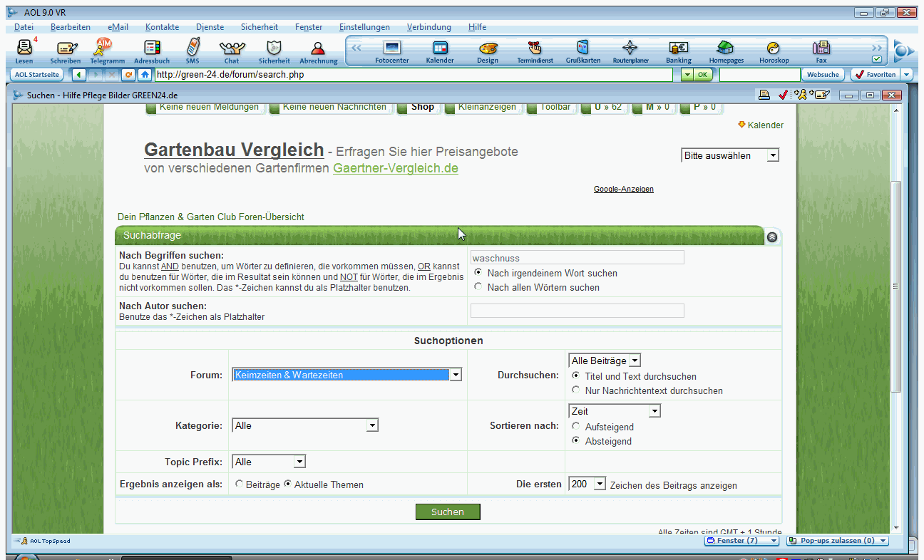
Task: Open the Kategorie dropdown
Action: [371, 425]
